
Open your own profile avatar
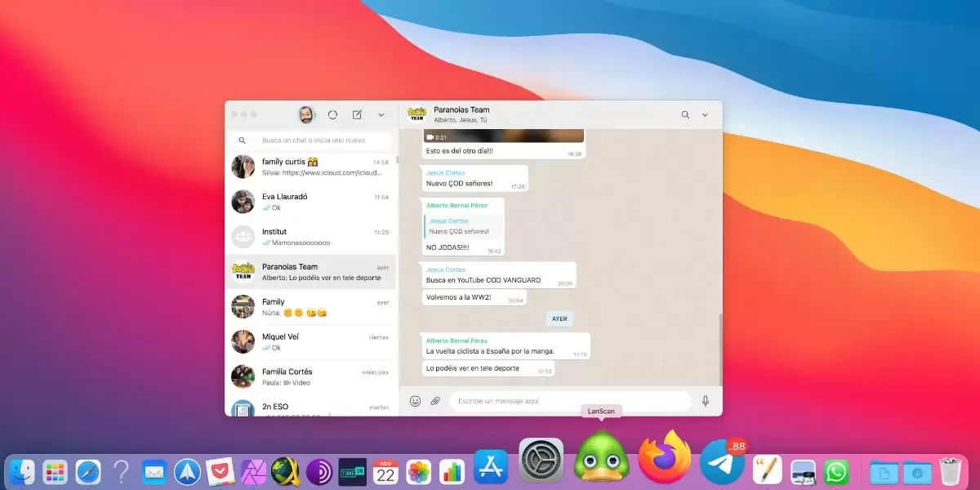point(305,114)
